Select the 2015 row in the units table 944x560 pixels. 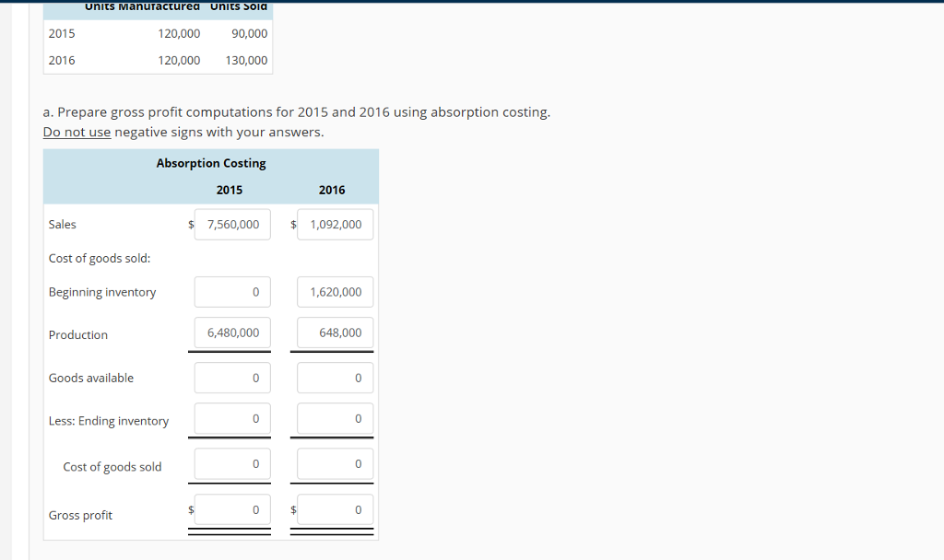pyautogui.click(x=157, y=33)
